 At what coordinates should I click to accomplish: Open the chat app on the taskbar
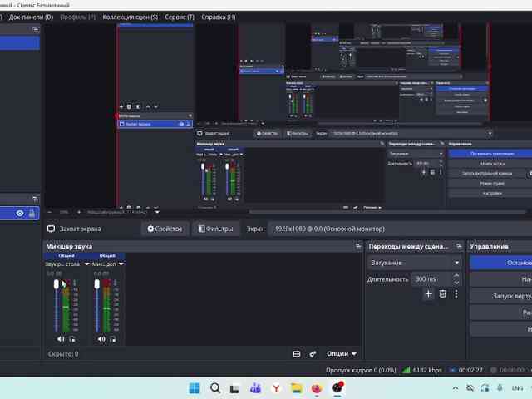click(x=255, y=388)
